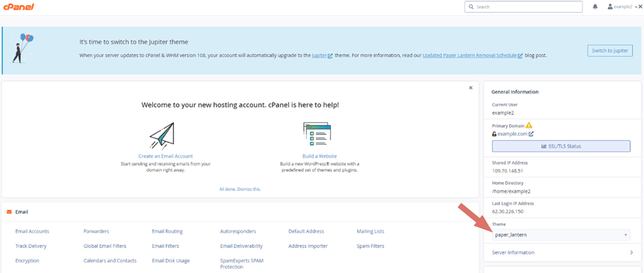Open the Theme dropdown showing paper_lantern

pyautogui.click(x=561, y=235)
